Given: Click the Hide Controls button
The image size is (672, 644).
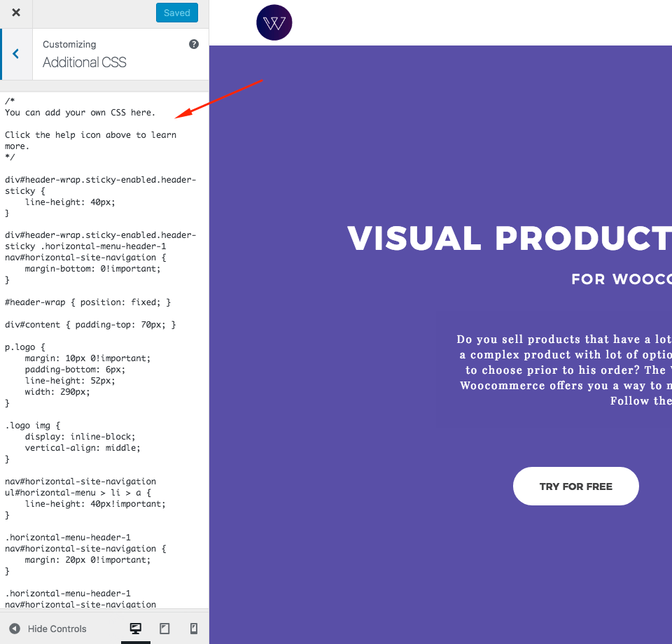Looking at the screenshot, I should tap(48, 629).
